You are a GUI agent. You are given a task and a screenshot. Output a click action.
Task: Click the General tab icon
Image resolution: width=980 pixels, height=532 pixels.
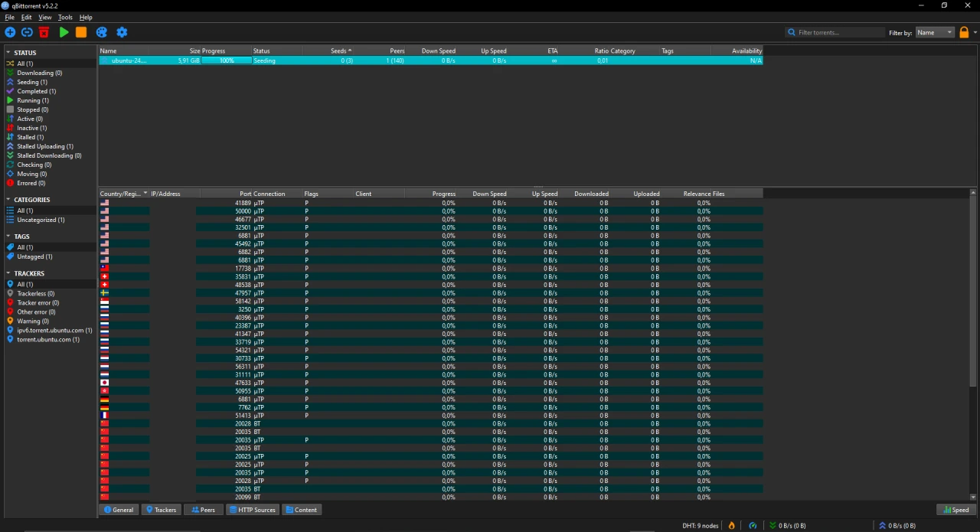(107, 510)
